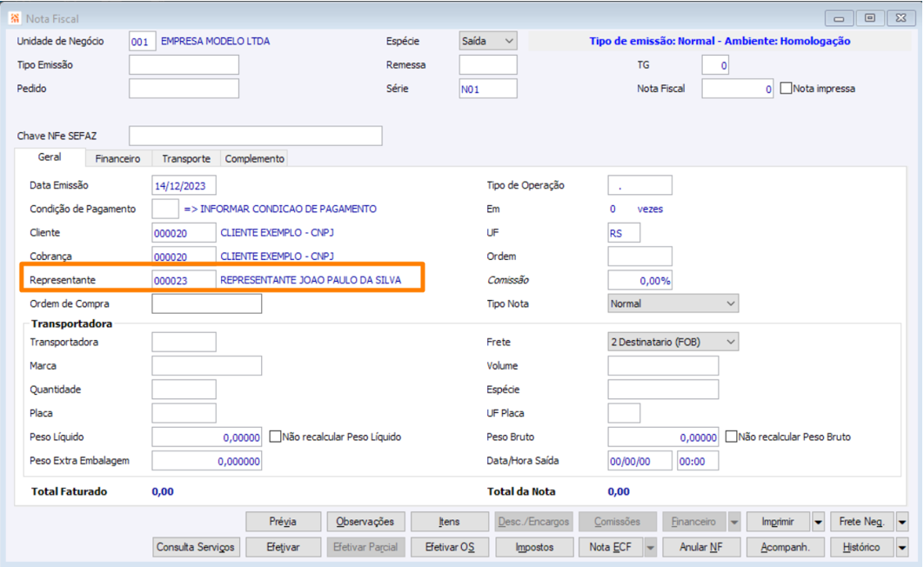Viewport: 924px width, 567px height.
Task: Expand arrow next to Frete Neg. button
Action: pyautogui.click(x=902, y=522)
